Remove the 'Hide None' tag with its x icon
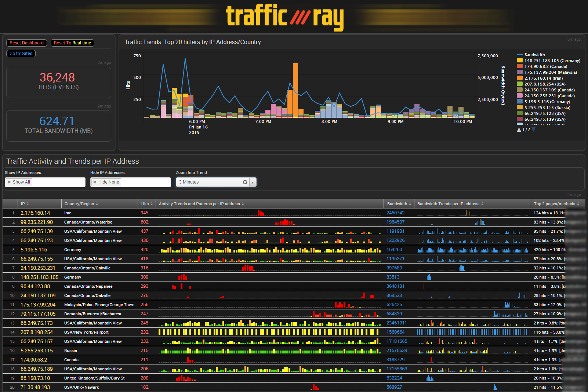This screenshot has height=392, width=588. coord(95,182)
